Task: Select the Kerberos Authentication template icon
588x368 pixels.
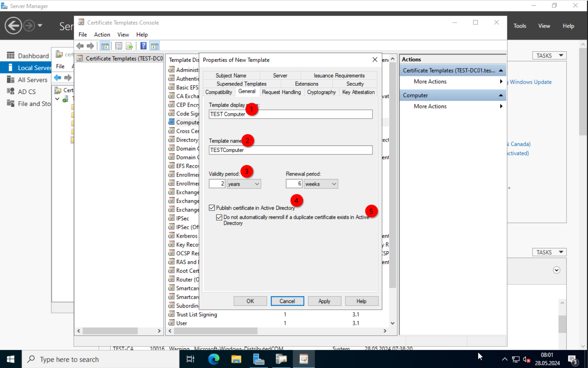Action: pos(171,235)
